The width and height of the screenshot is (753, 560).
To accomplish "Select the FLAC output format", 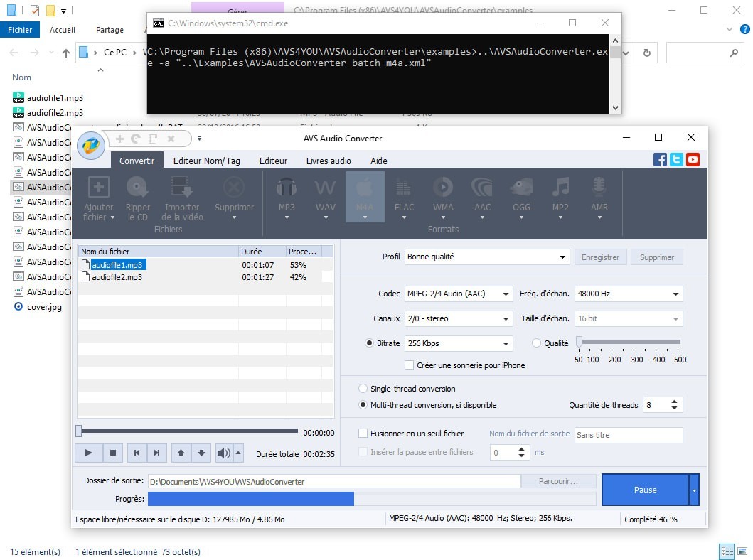I will [x=404, y=195].
